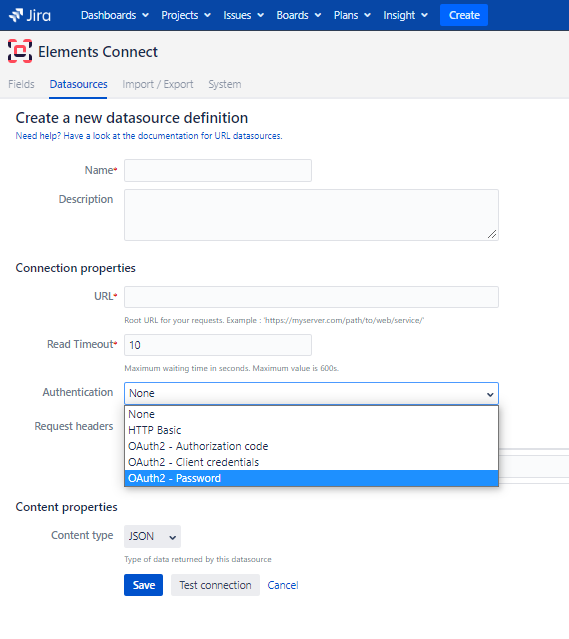569x639 pixels.
Task: Open the Projects dropdown menu
Action: (186, 15)
